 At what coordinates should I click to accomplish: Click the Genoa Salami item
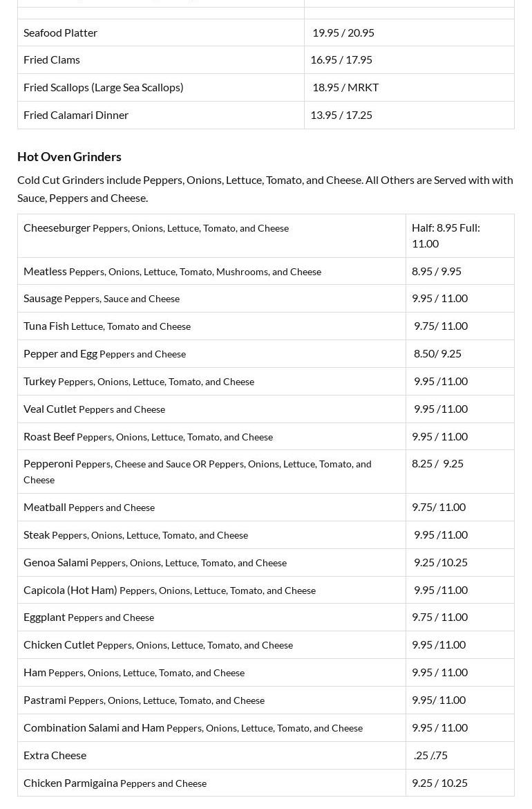[56, 562]
